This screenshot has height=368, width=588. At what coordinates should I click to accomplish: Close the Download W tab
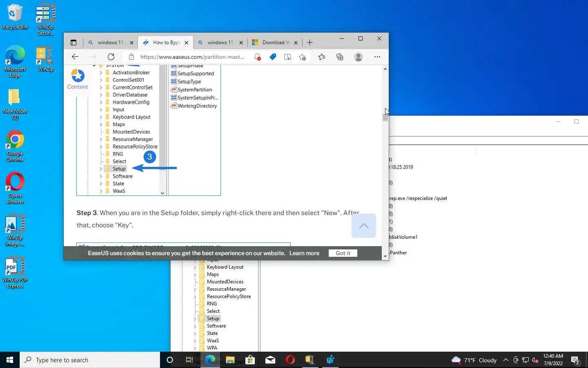pos(296,43)
